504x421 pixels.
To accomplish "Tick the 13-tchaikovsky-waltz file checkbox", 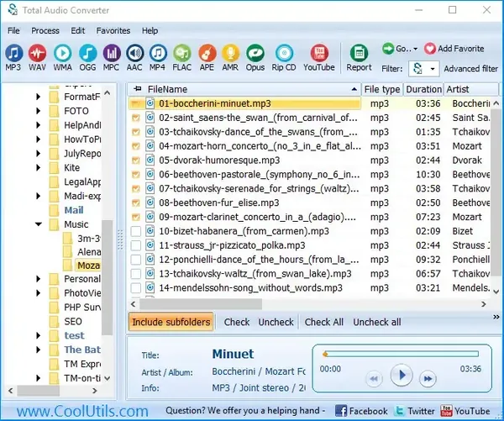I will click(136, 274).
